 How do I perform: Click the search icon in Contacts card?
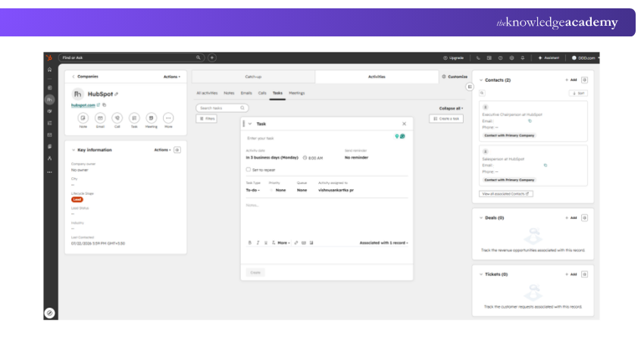coord(482,93)
